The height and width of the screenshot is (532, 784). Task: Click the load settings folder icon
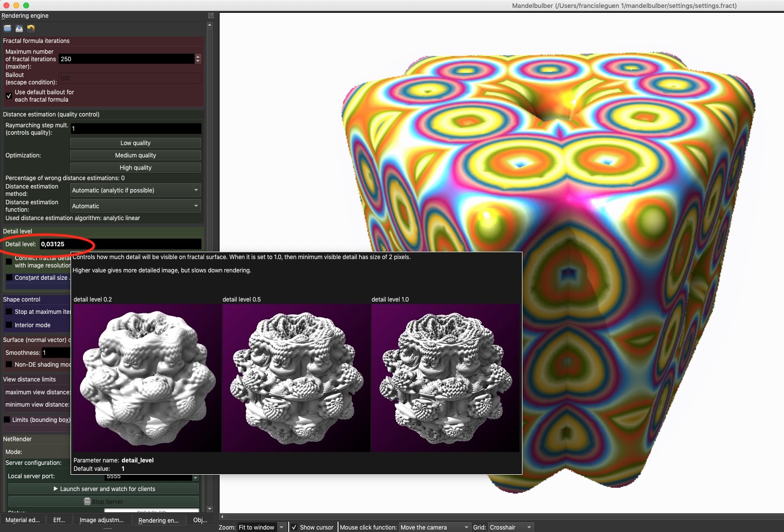pyautogui.click(x=7, y=29)
